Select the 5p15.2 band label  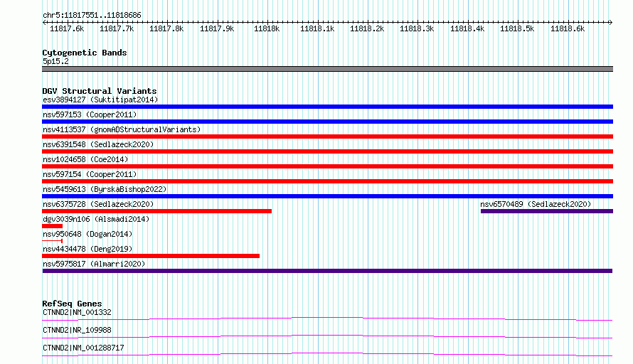(x=55, y=61)
